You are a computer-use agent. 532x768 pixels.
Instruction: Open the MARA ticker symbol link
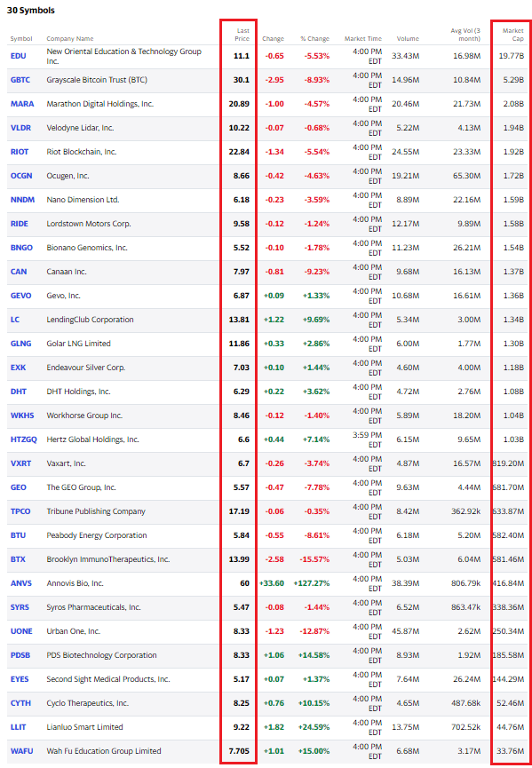tap(20, 104)
